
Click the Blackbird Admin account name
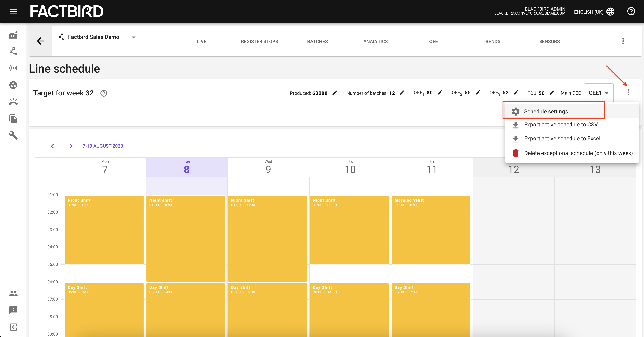[545, 9]
